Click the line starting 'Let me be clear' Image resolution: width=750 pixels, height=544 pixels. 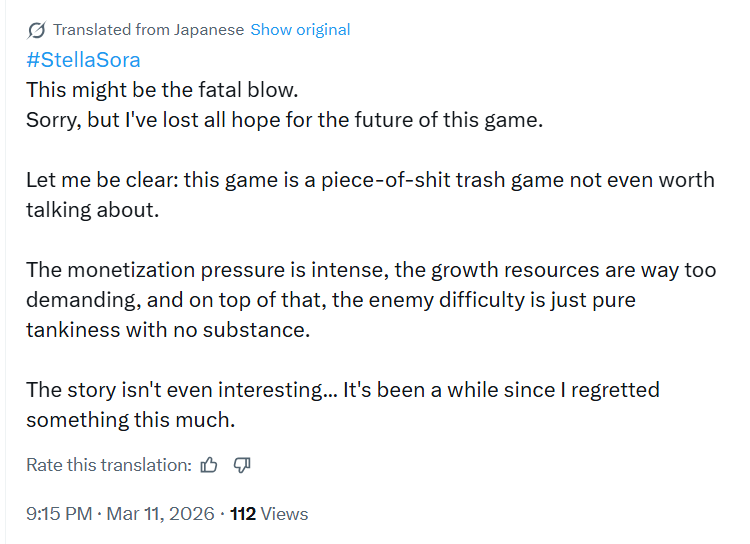pyautogui.click(x=370, y=180)
